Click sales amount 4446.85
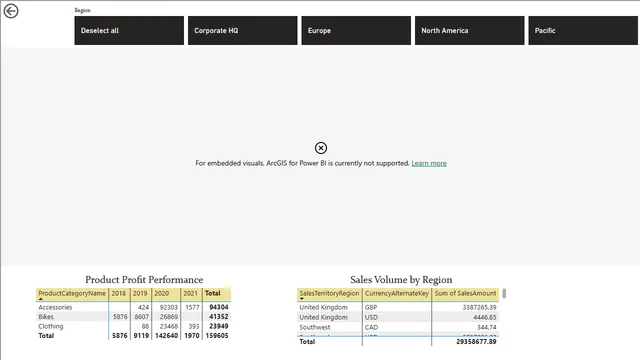640x360 pixels. (484, 317)
